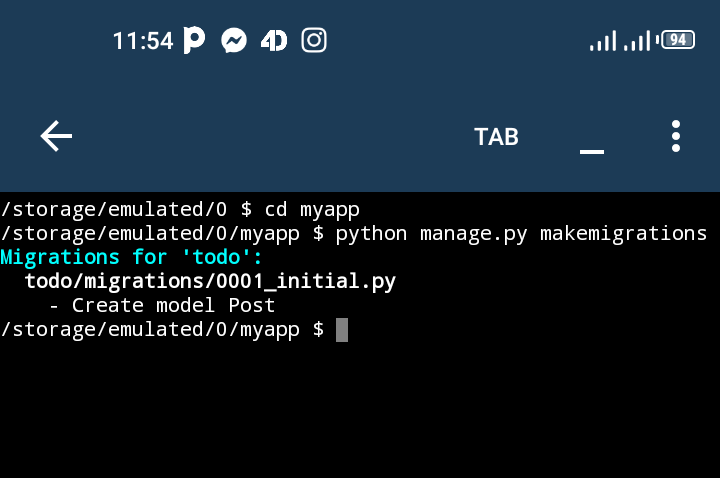The width and height of the screenshot is (720, 478).
Task: Tap the "Migrations for 'todo':" cyan line
Action: 131,258
